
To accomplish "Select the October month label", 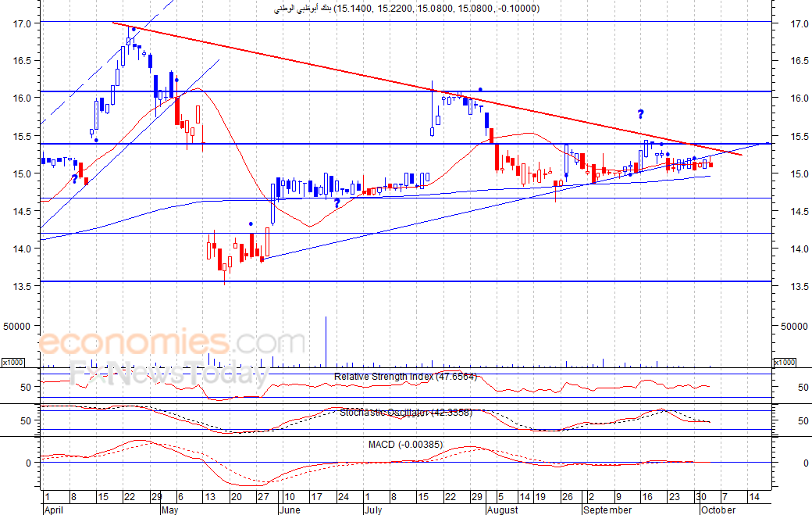I will click(718, 510).
